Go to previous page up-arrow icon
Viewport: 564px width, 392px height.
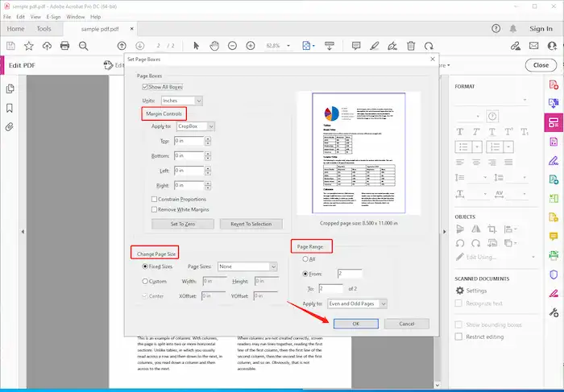pyautogui.click(x=122, y=46)
